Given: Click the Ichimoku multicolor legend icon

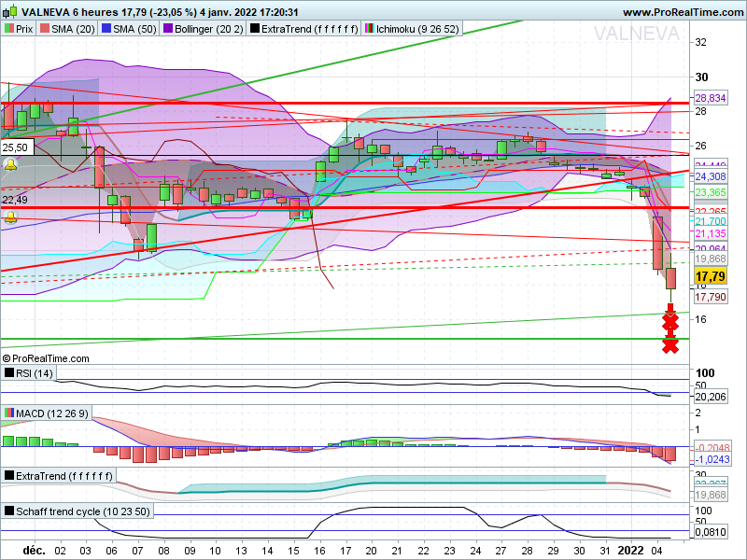Looking at the screenshot, I should [x=369, y=29].
